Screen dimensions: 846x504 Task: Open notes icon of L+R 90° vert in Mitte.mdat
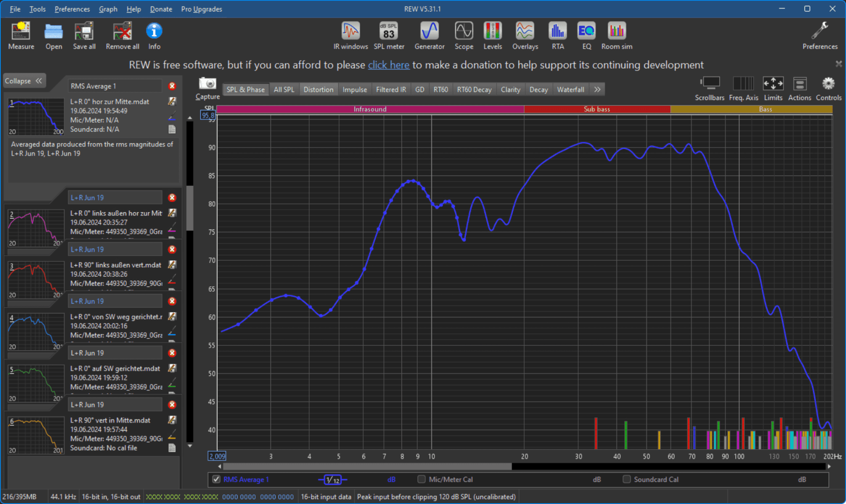click(172, 448)
